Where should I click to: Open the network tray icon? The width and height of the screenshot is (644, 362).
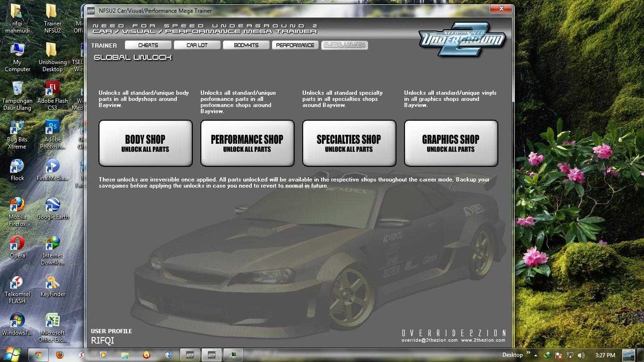click(570, 355)
